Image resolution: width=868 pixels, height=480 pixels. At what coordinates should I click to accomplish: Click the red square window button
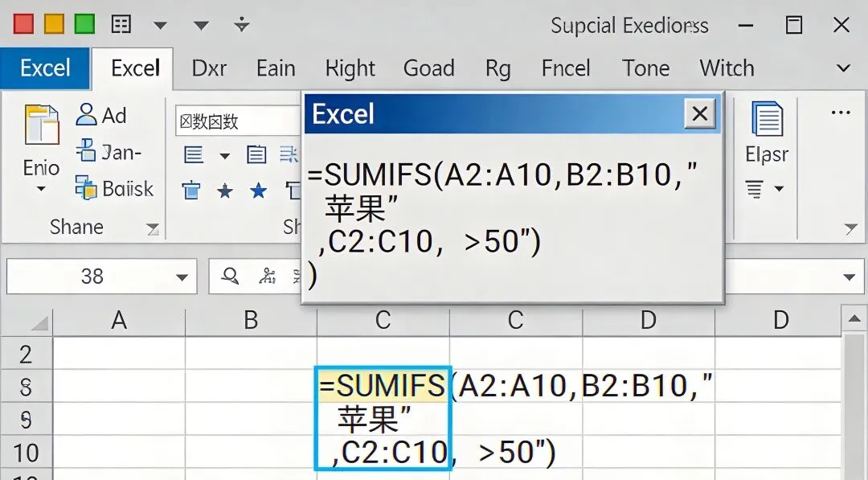[24, 24]
